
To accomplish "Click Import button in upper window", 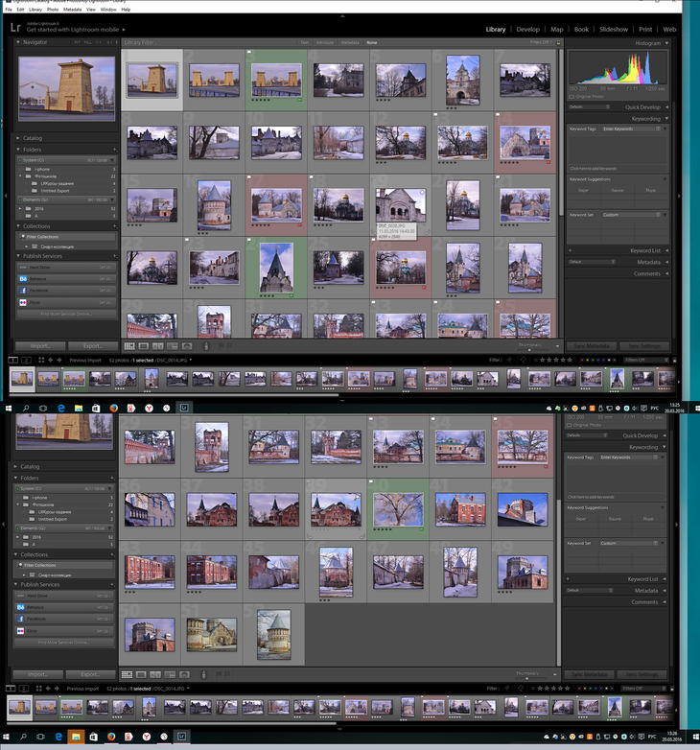I will (x=40, y=346).
